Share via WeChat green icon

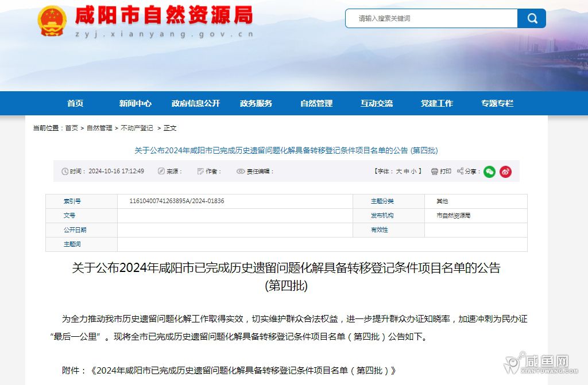coord(489,172)
